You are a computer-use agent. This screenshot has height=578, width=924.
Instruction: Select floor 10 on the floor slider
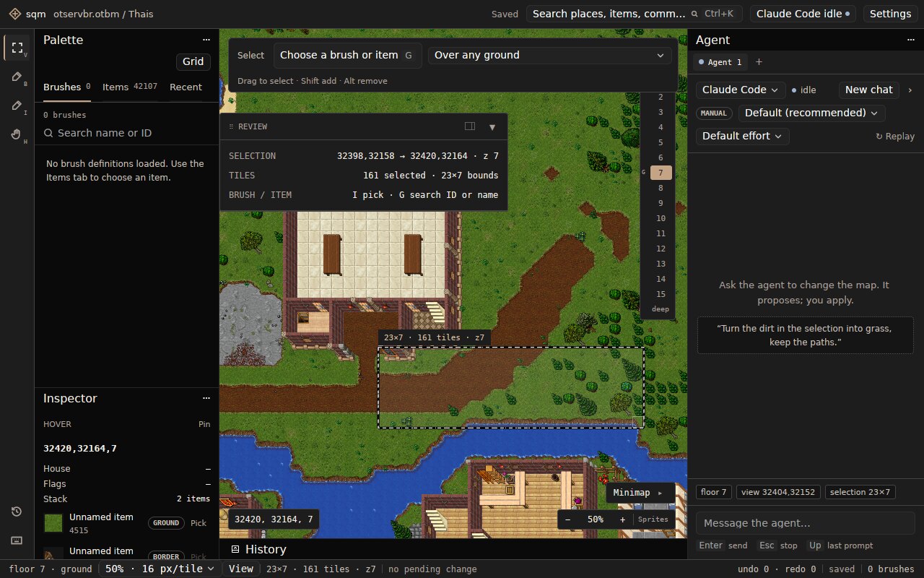tap(661, 218)
